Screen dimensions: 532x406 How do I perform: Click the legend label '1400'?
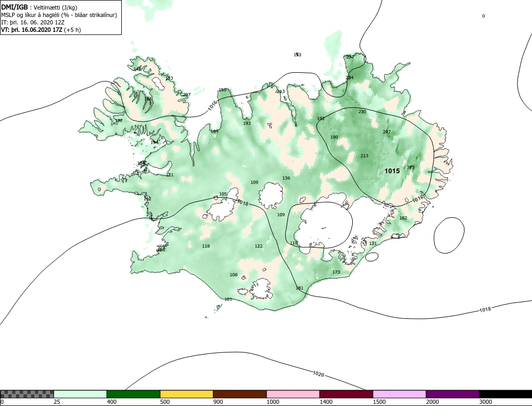coord(326,402)
